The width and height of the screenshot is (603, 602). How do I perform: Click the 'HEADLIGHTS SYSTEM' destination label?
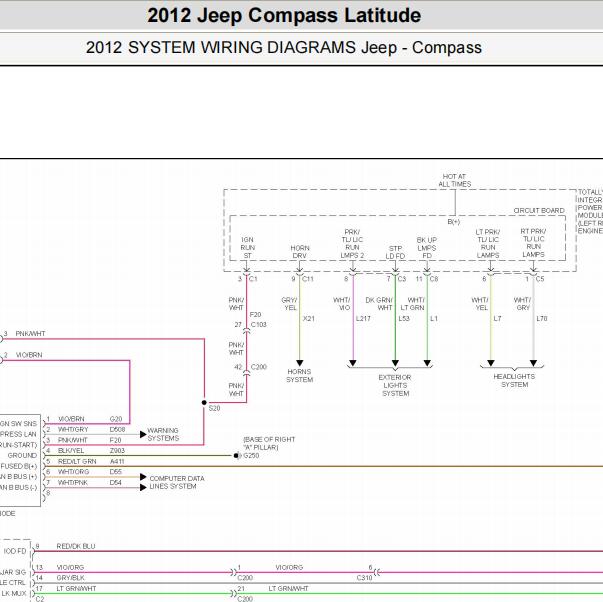point(514,380)
